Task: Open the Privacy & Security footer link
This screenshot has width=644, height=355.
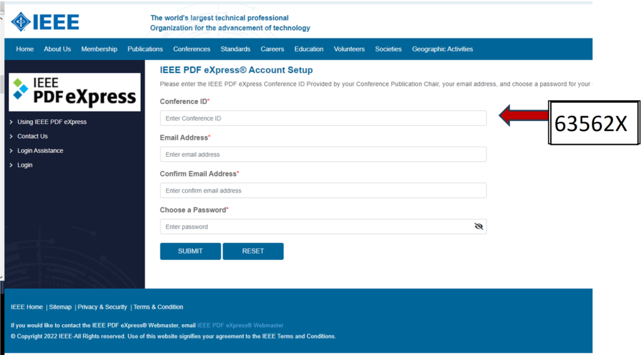Action: tap(103, 307)
